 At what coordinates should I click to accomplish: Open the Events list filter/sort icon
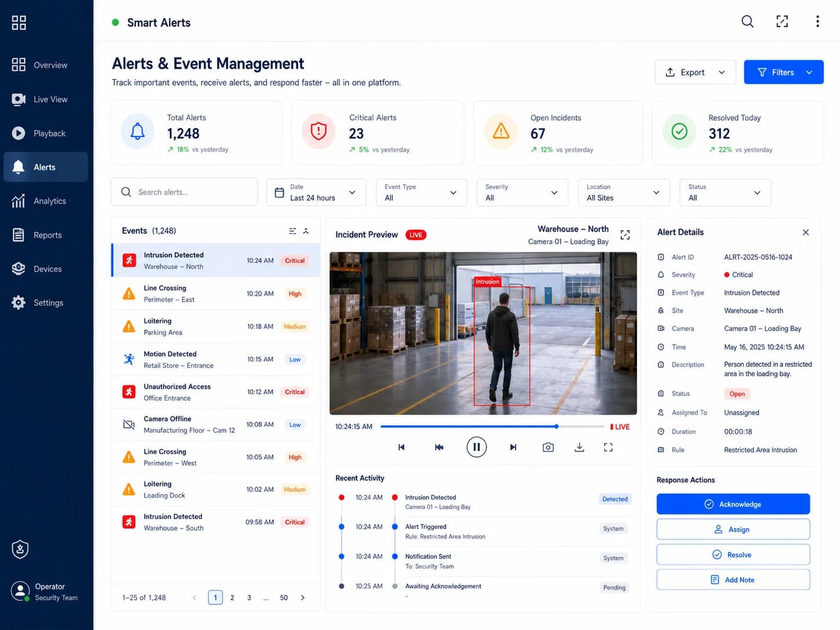tap(292, 231)
